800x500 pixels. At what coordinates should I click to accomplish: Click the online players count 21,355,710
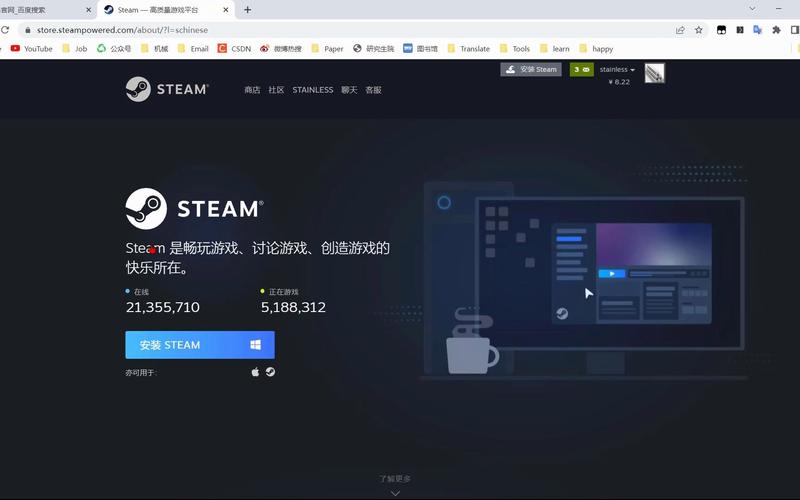(x=163, y=307)
